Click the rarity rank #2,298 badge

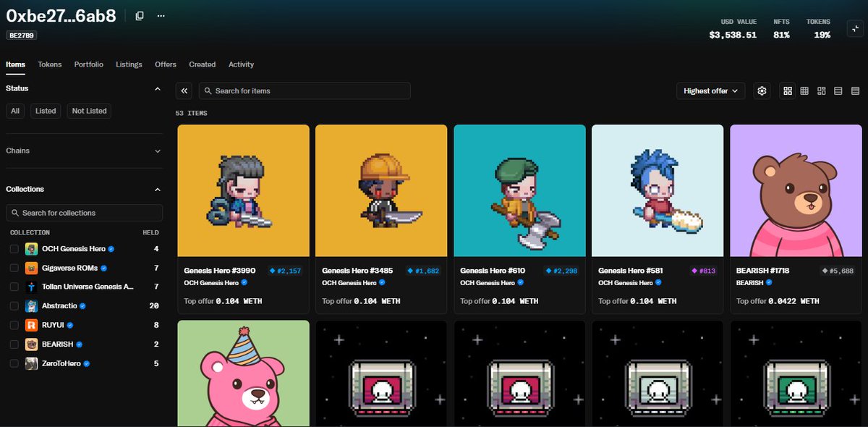(x=561, y=270)
